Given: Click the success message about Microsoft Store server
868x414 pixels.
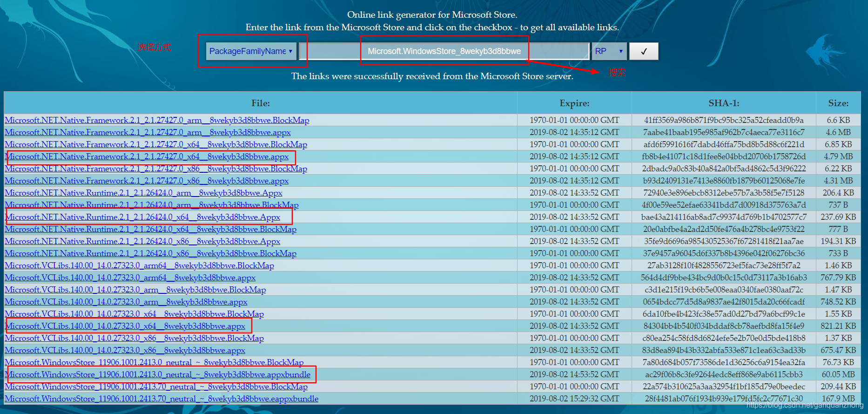Looking at the screenshot, I should pyautogui.click(x=432, y=76).
